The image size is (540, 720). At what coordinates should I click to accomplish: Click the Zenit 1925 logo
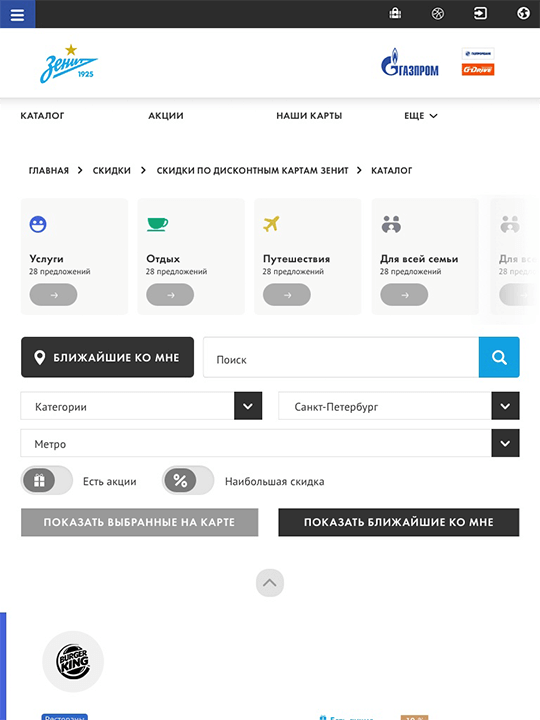coord(69,64)
